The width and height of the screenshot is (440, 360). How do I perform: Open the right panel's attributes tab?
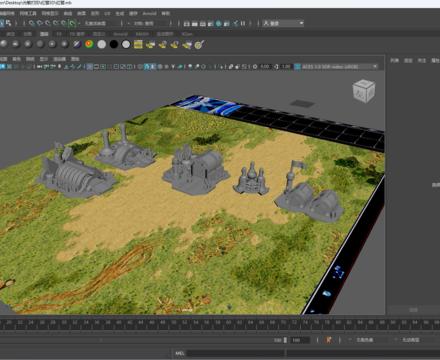coord(435,60)
